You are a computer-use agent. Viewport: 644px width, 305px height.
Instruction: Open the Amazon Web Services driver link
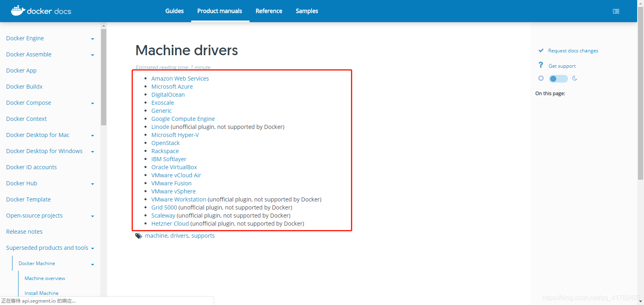pos(180,79)
